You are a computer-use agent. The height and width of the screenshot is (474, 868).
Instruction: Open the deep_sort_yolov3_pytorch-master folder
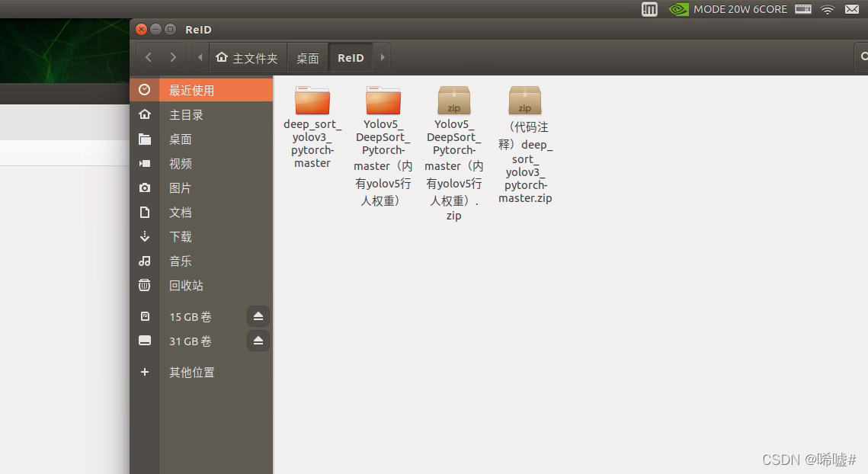tap(312, 101)
